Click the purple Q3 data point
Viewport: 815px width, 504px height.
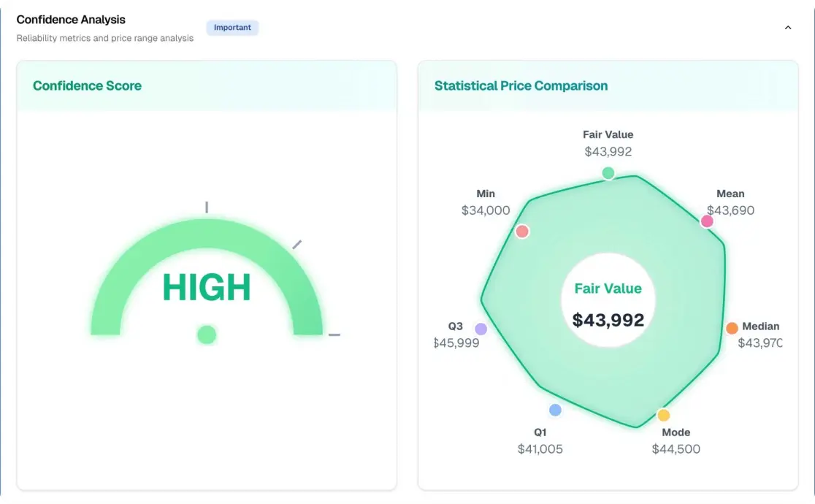click(480, 329)
